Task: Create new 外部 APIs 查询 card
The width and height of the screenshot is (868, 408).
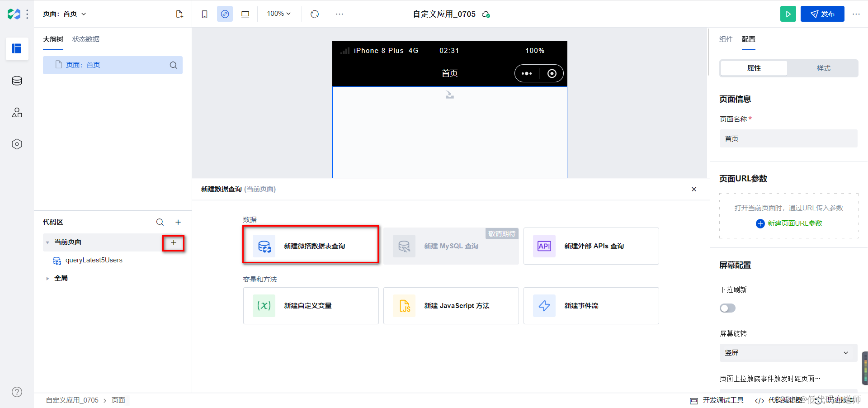Action: pyautogui.click(x=591, y=246)
